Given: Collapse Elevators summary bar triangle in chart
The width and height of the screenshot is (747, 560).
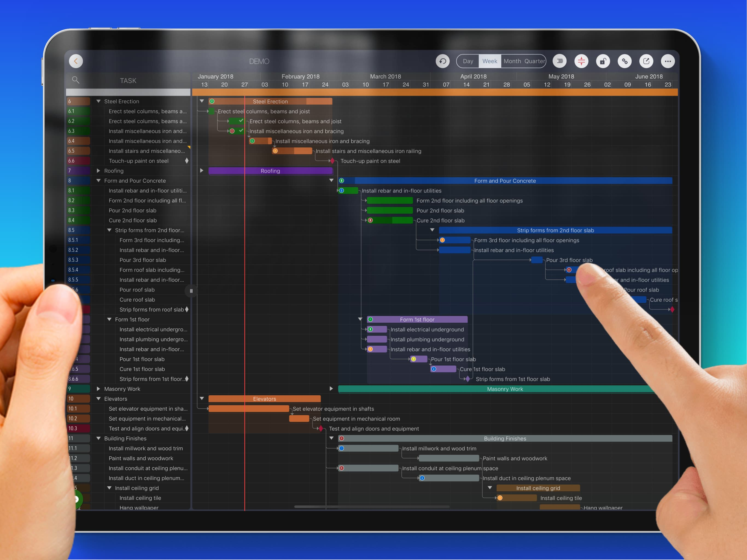Looking at the screenshot, I should coord(202,399).
